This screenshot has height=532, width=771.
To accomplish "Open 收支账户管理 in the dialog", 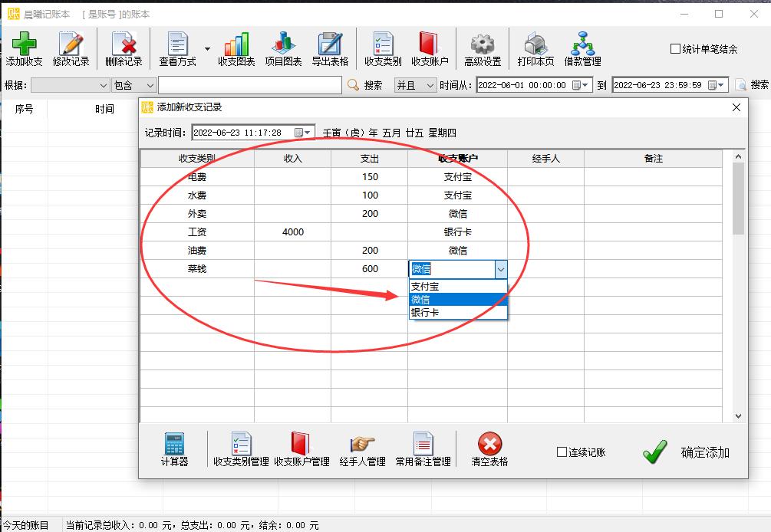I will pyautogui.click(x=301, y=449).
